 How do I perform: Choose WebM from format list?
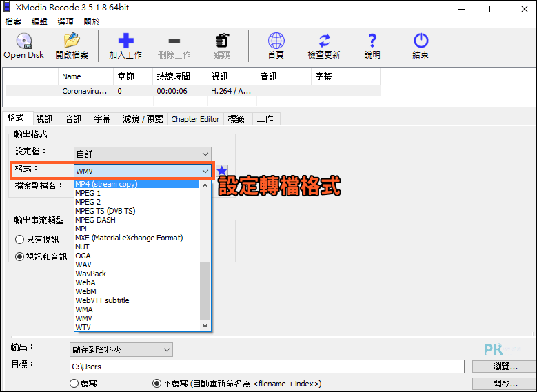coord(136,291)
